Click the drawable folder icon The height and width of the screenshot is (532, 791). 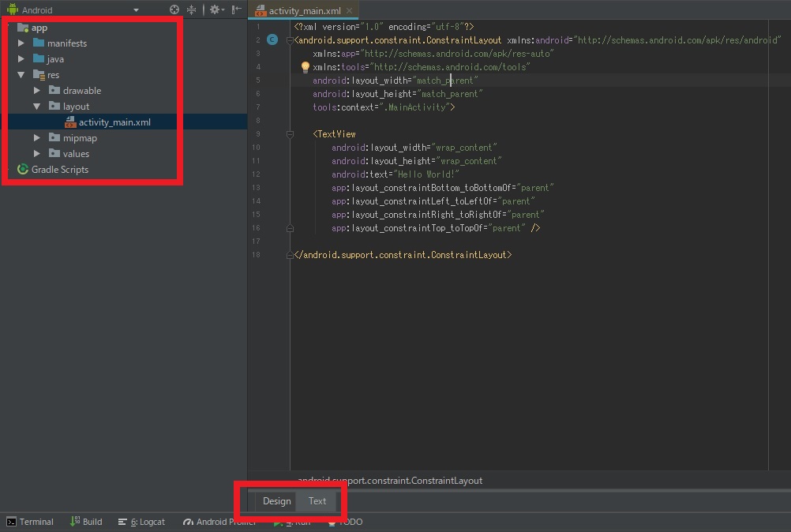point(54,90)
